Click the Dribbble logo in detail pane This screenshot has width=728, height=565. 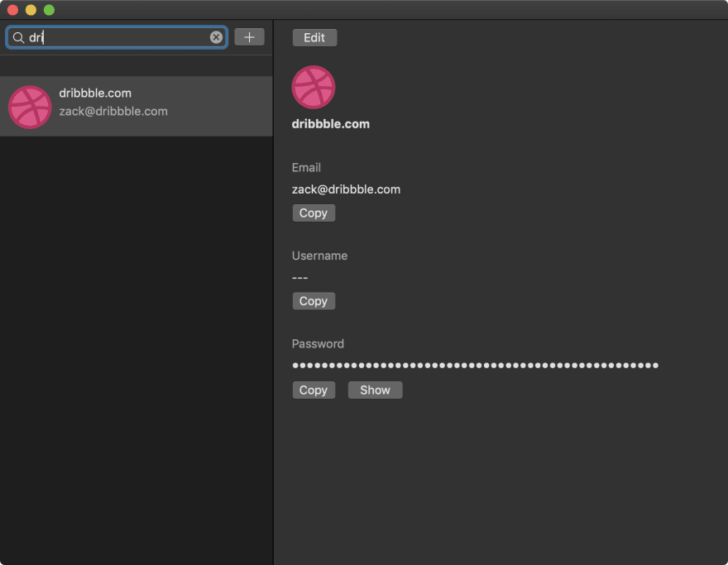tap(314, 88)
